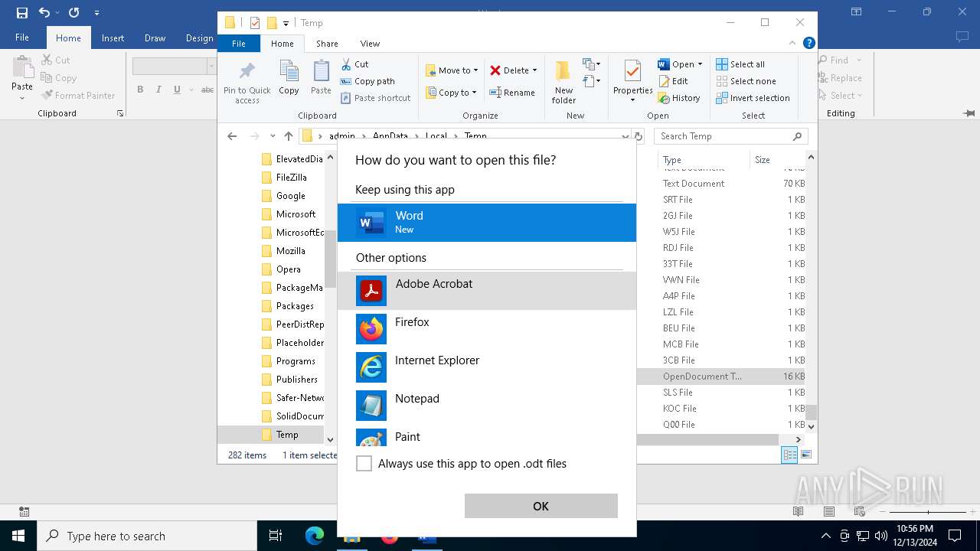Click the Search Temp field
Viewport: 980px width, 551px height.
pyautogui.click(x=731, y=136)
